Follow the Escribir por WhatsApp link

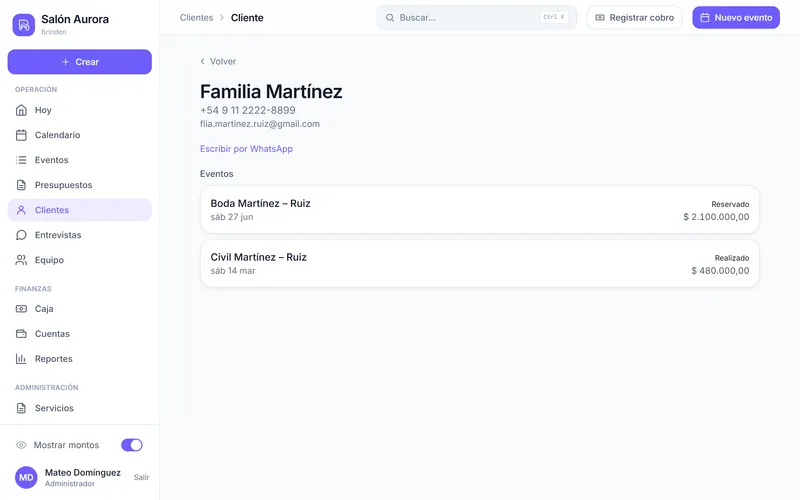(x=246, y=149)
